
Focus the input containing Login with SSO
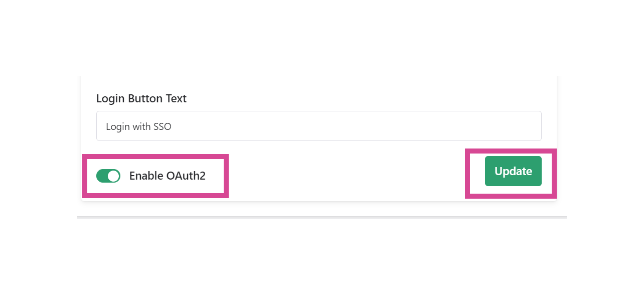pyautogui.click(x=318, y=126)
